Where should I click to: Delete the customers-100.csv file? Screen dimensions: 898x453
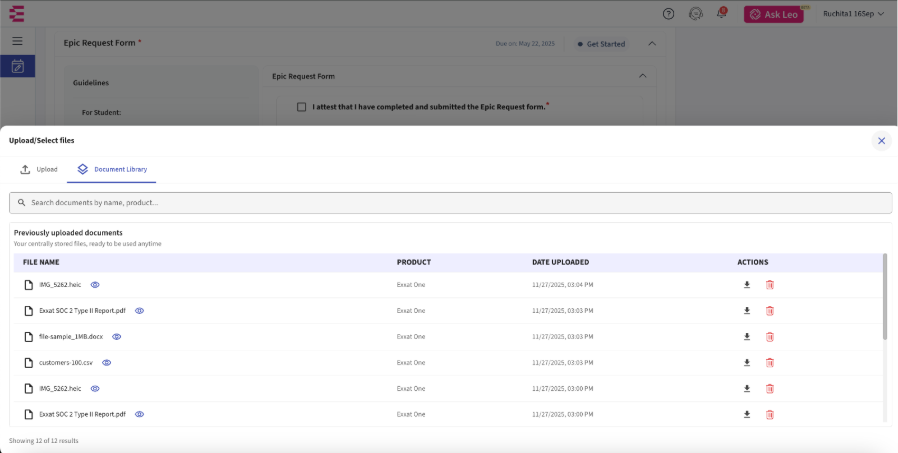770,362
